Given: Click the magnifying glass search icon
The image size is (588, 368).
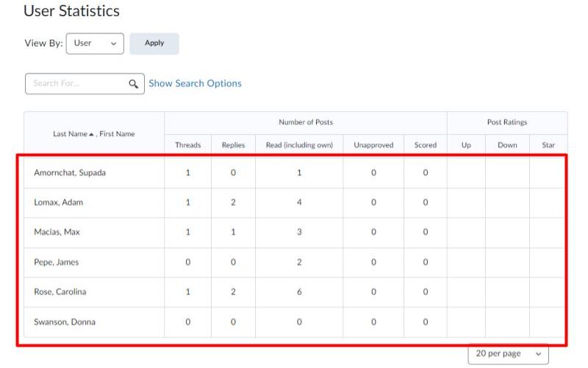Looking at the screenshot, I should pyautogui.click(x=133, y=84).
